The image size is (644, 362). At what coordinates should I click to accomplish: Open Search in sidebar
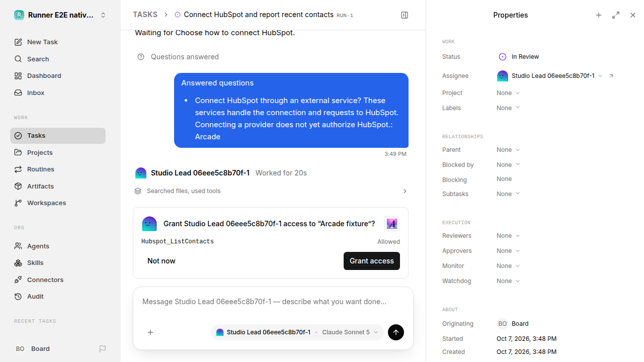coord(58,59)
